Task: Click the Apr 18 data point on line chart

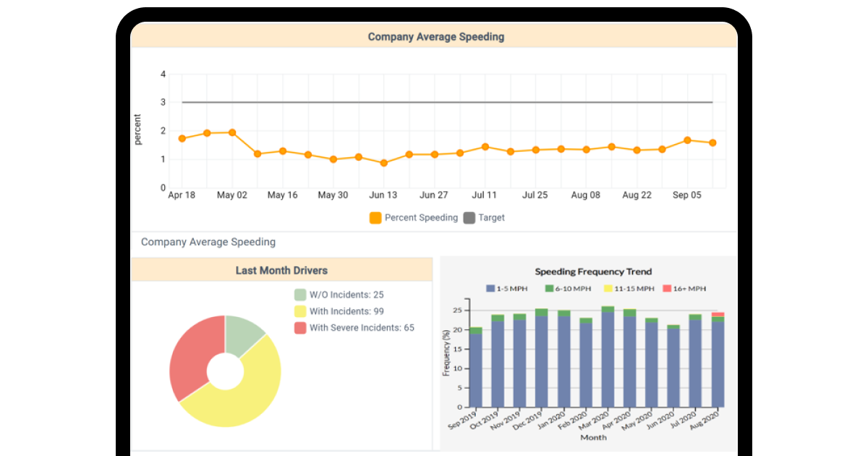Action: pyautogui.click(x=182, y=138)
